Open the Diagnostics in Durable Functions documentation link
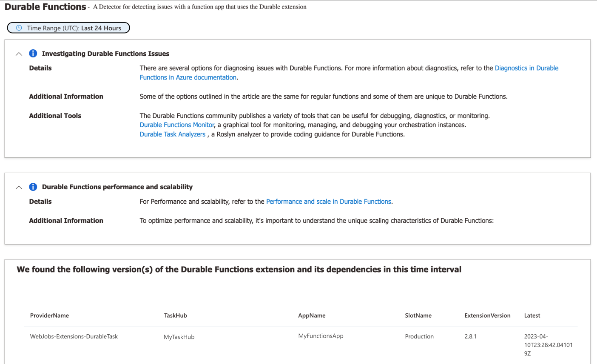 point(526,68)
